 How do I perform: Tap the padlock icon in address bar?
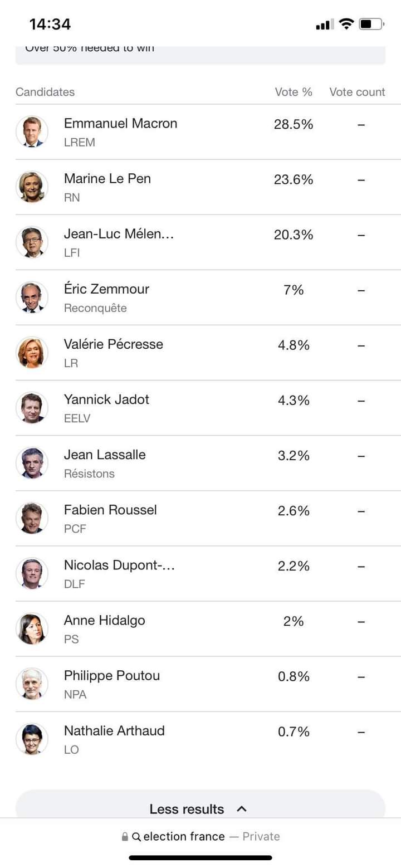(x=125, y=837)
